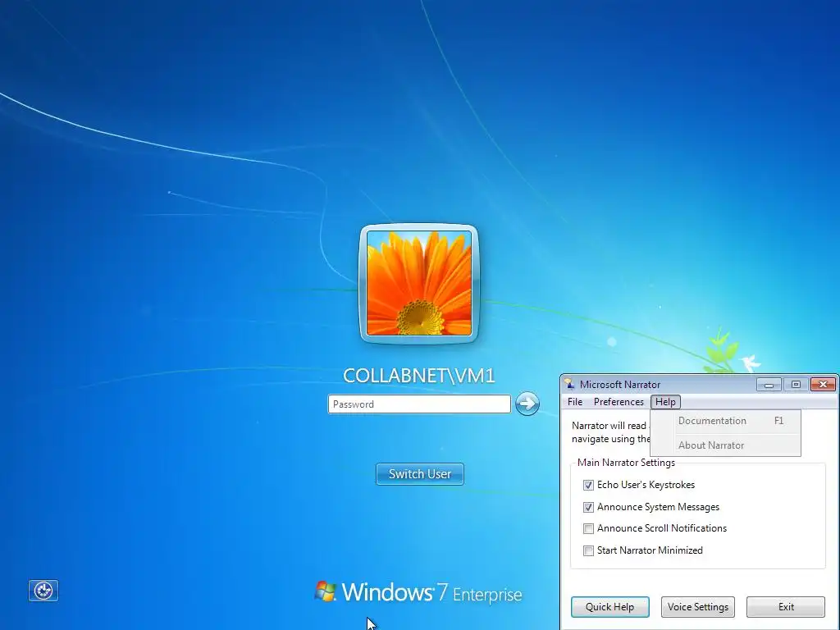Click the Ease of Access icon
The width and height of the screenshot is (840, 630).
point(43,591)
